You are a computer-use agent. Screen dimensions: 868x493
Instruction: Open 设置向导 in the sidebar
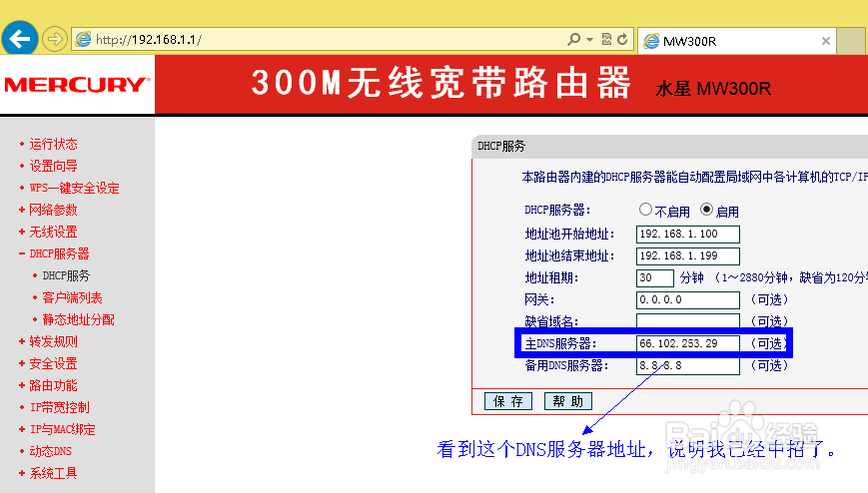click(53, 166)
